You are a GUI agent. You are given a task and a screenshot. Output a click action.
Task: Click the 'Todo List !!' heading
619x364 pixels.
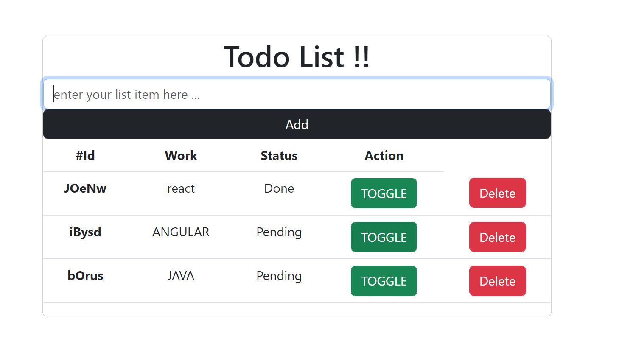tap(297, 57)
